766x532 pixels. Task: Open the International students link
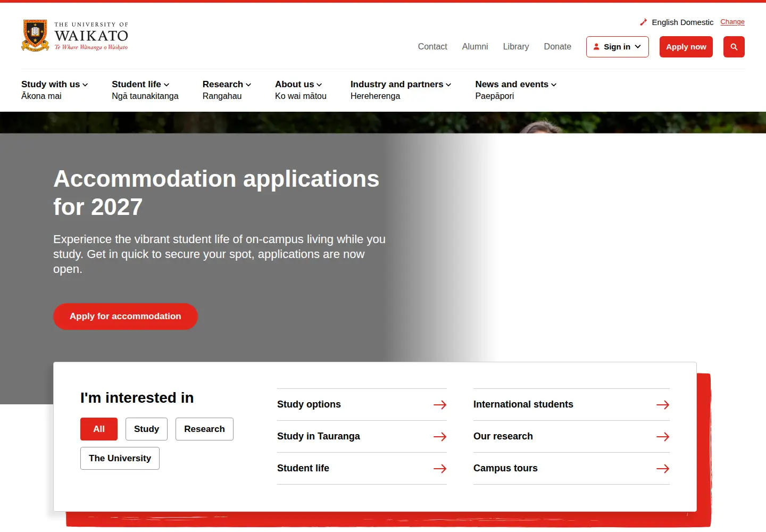(x=571, y=404)
